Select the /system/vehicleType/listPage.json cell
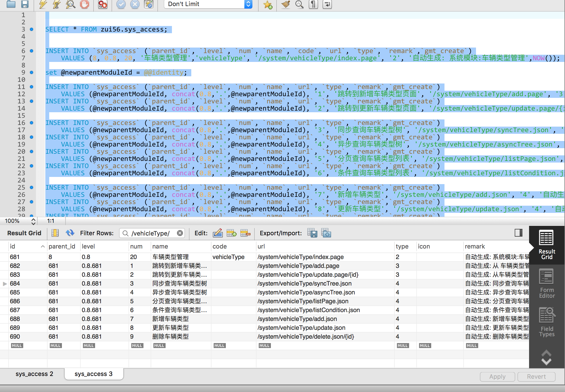 (x=325, y=301)
